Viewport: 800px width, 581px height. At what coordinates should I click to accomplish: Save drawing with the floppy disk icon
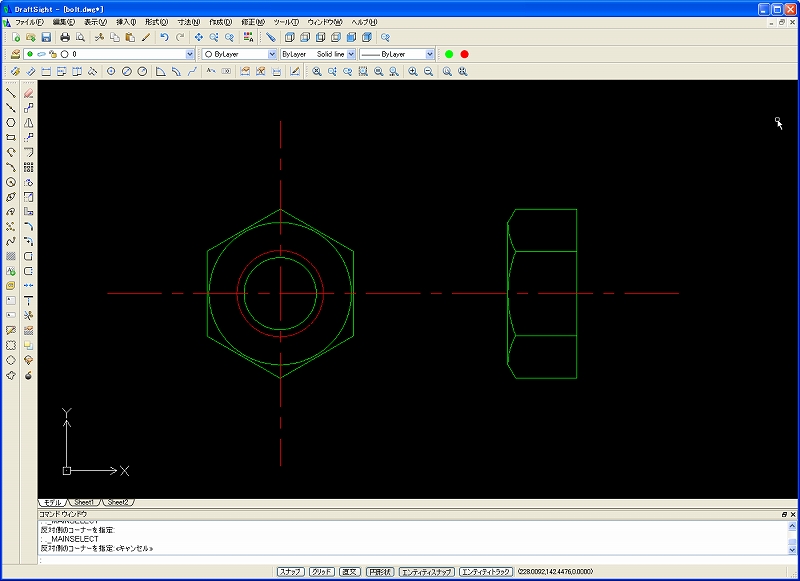click(46, 37)
